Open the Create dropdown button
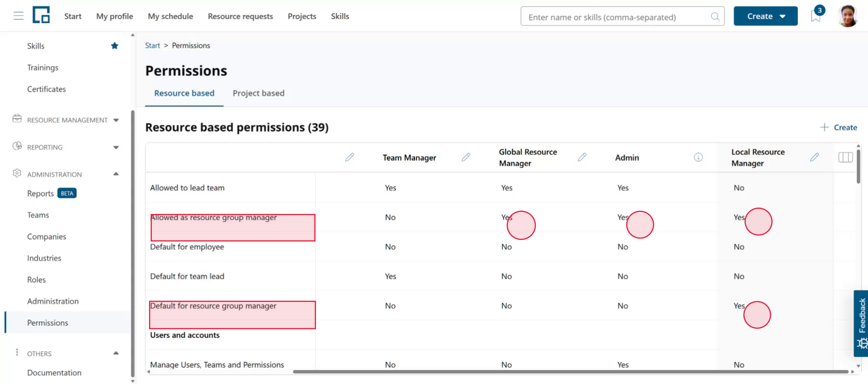This screenshot has width=868, height=384. point(766,16)
